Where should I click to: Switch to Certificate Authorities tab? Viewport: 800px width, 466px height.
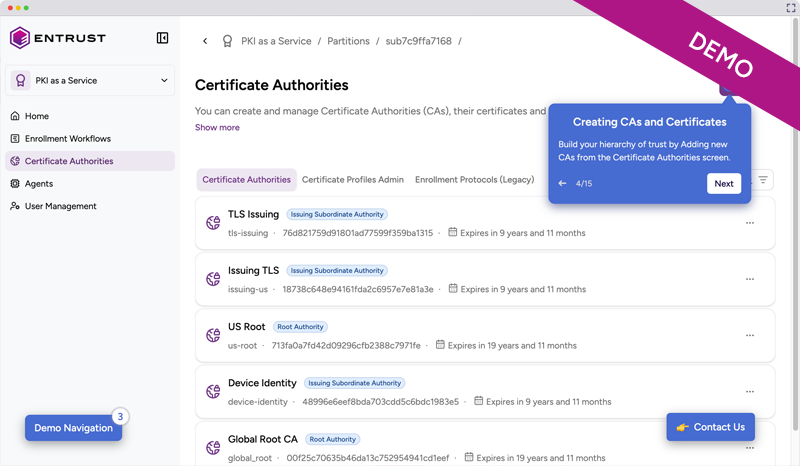246,180
